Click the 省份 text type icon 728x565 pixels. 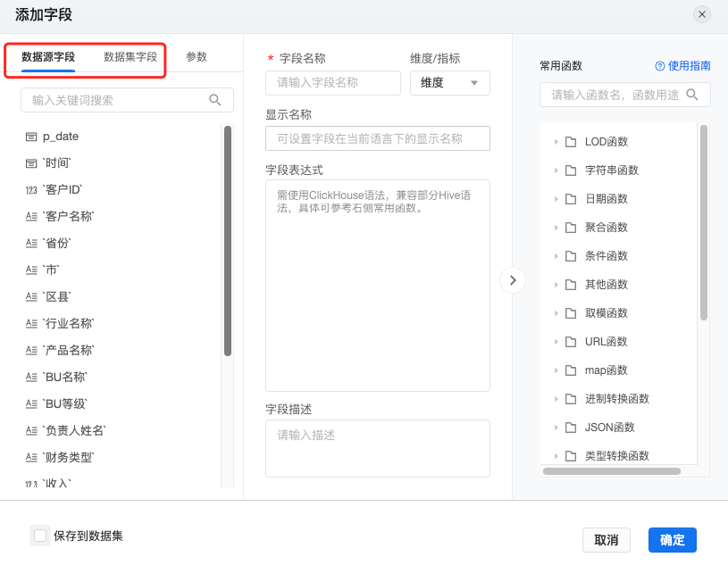31,243
